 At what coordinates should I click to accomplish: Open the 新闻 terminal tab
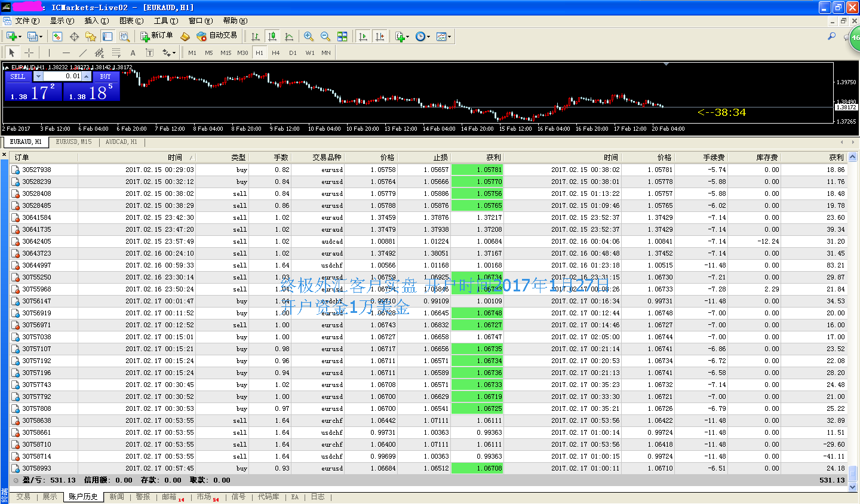[117, 497]
